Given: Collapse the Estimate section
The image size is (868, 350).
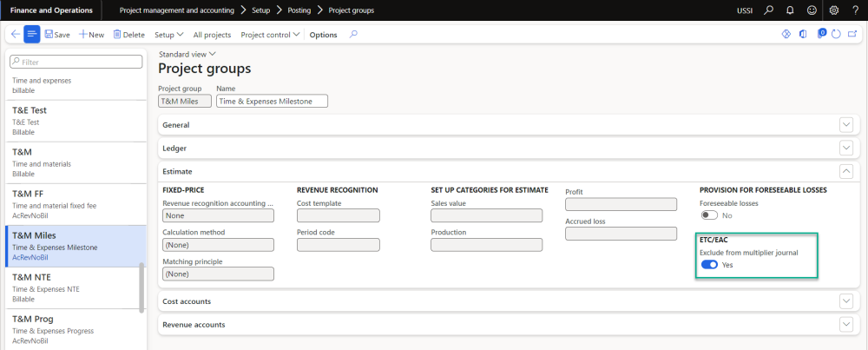Looking at the screenshot, I should click(507, 172).
